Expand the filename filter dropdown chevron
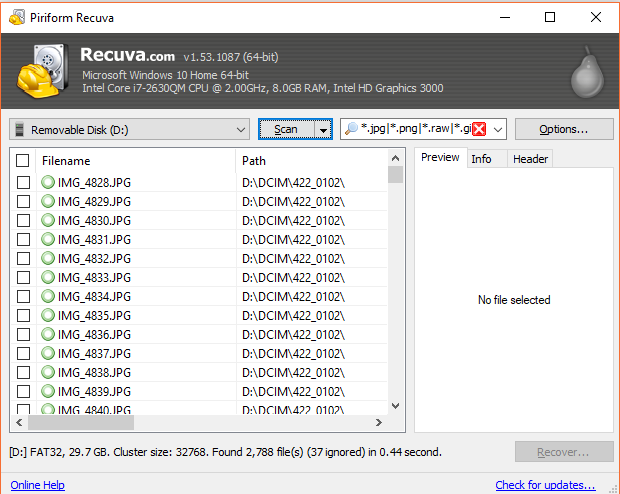This screenshot has height=494, width=620. point(498,129)
